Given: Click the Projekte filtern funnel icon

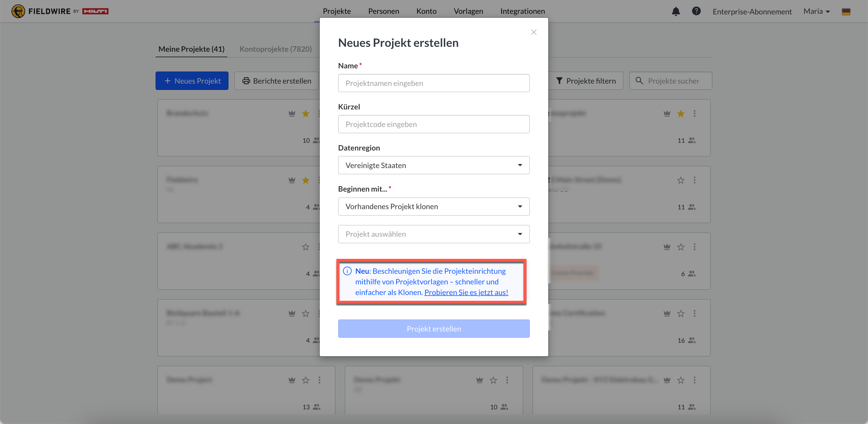Looking at the screenshot, I should point(559,81).
